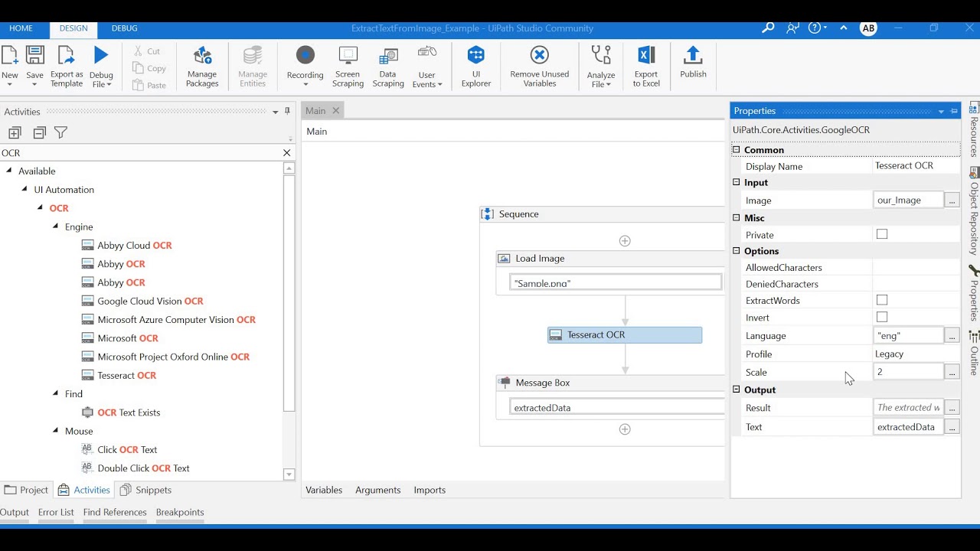Open the Variables tab
The width and height of the screenshot is (980, 551).
pyautogui.click(x=324, y=490)
